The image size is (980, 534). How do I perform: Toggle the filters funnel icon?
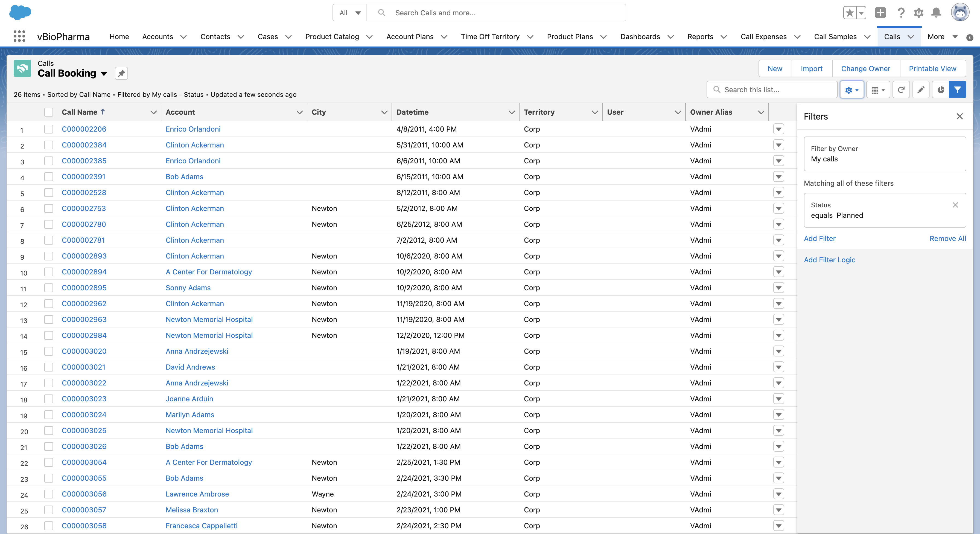tap(957, 90)
